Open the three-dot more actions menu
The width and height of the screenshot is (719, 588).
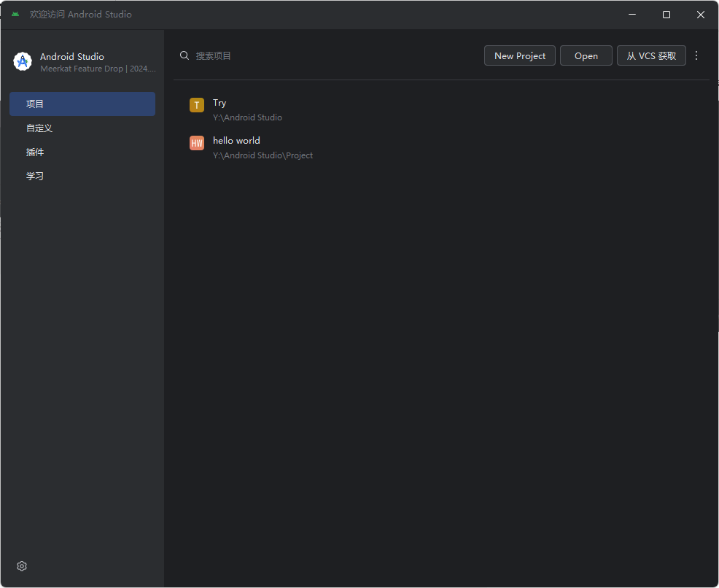696,55
